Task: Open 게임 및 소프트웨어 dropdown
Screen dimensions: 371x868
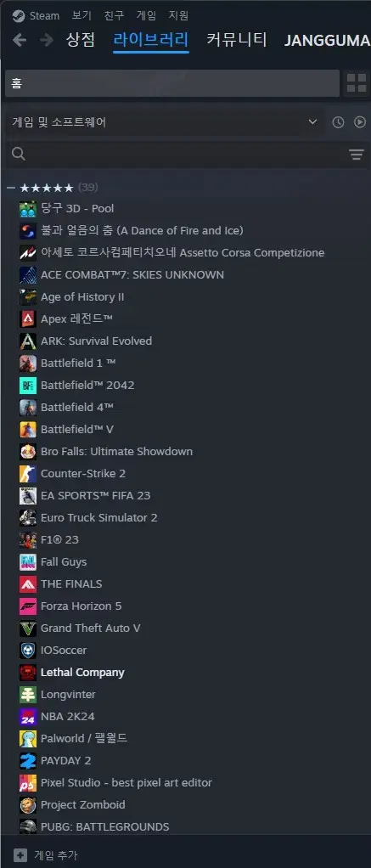Action: 165,122
